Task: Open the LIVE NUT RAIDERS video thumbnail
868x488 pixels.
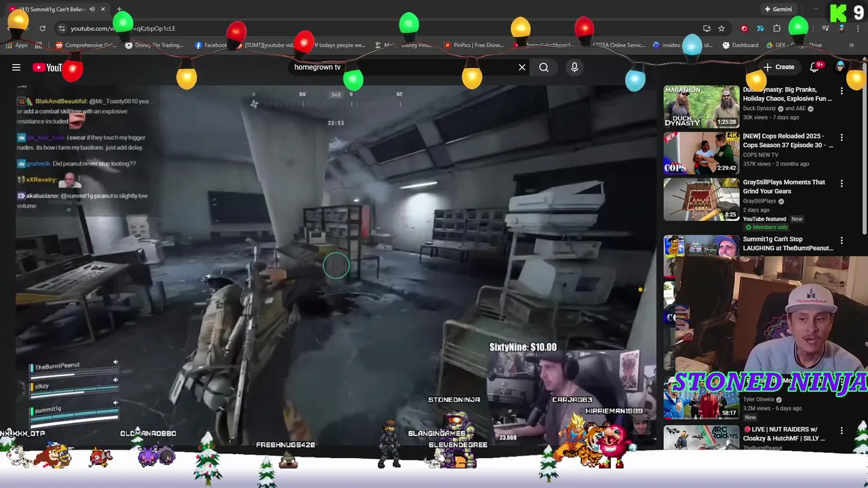Action: tap(701, 438)
